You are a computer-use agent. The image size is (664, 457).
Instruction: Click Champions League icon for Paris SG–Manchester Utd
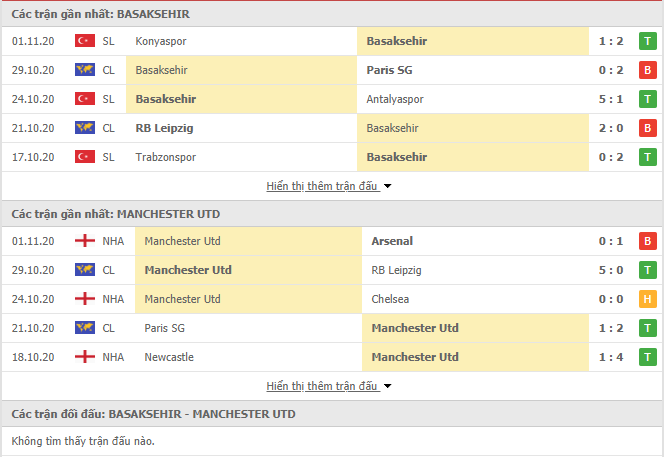click(x=85, y=328)
